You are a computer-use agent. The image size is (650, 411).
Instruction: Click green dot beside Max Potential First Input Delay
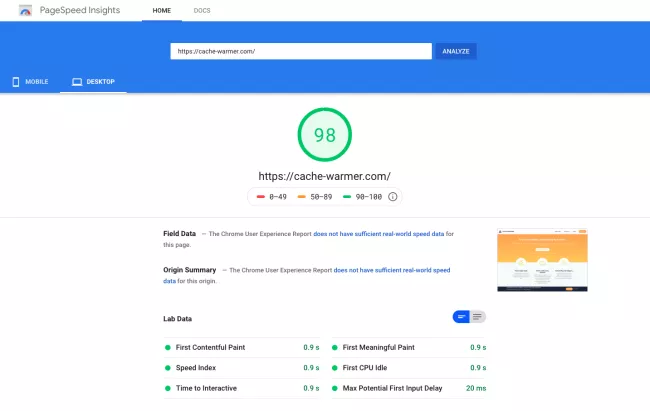pos(335,388)
